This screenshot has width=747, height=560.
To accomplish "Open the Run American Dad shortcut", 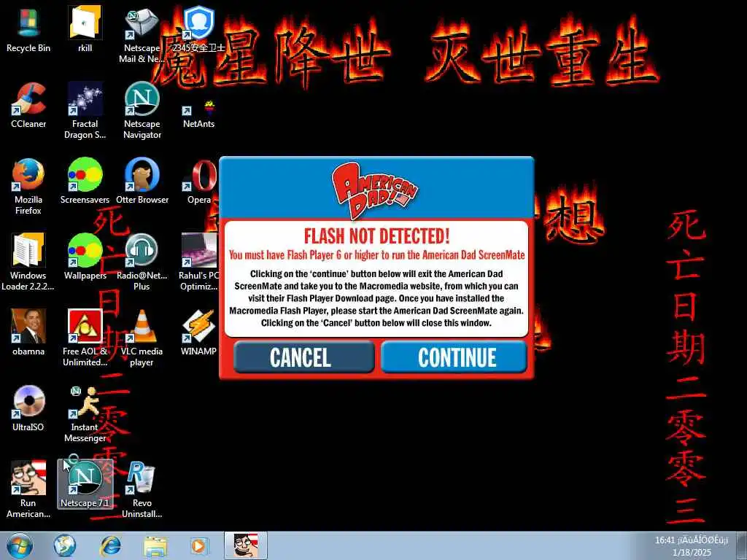I will click(x=28, y=489).
